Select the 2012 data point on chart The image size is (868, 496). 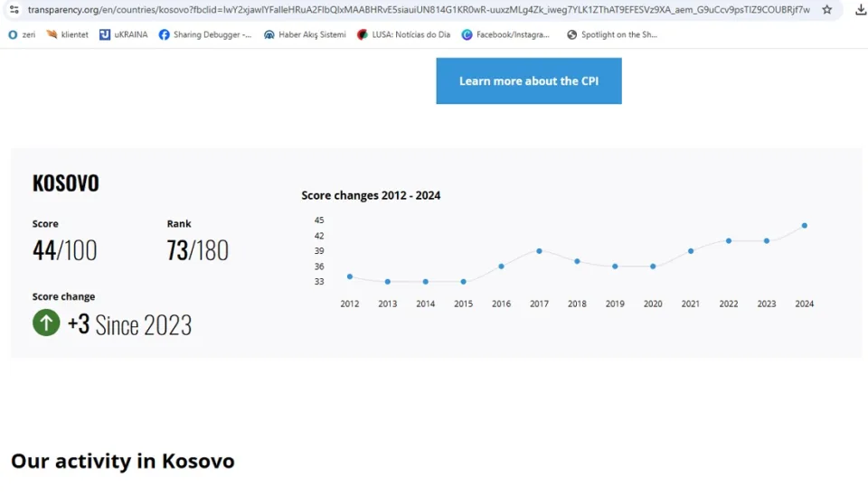350,276
